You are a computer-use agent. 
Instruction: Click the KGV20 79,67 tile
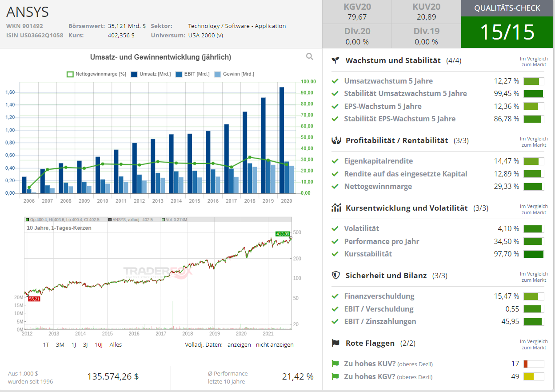[357, 12]
